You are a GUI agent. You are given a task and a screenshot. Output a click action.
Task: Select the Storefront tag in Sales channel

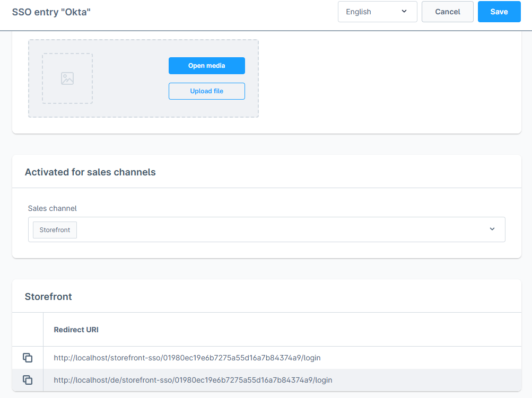[55, 230]
